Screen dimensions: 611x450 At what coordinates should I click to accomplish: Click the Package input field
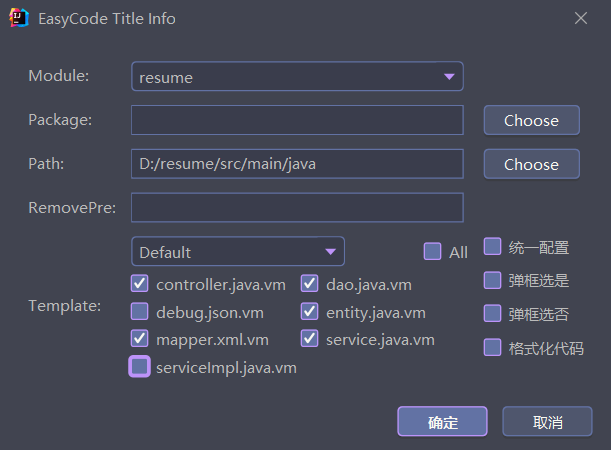point(297,120)
